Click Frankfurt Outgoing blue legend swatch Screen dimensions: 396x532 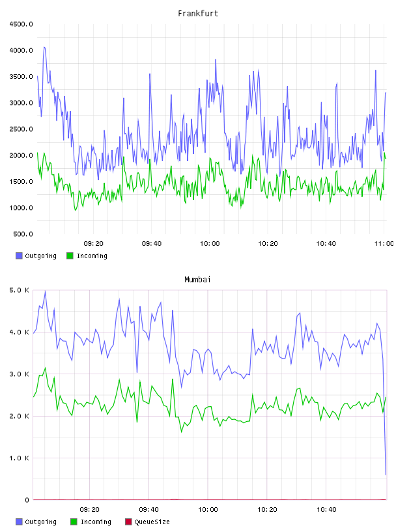coord(19,256)
